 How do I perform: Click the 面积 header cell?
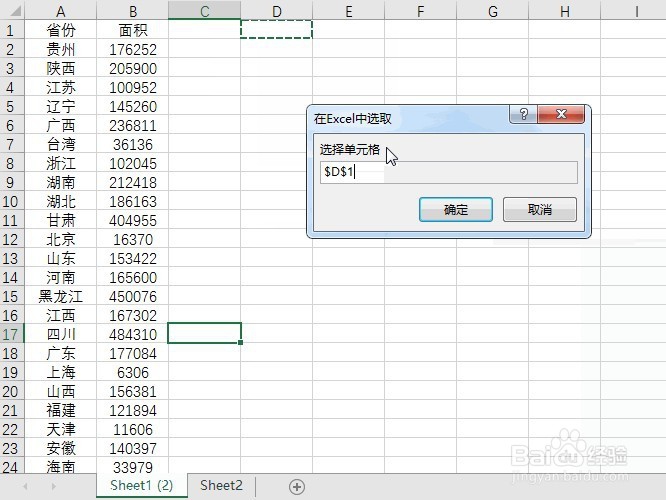[x=133, y=30]
